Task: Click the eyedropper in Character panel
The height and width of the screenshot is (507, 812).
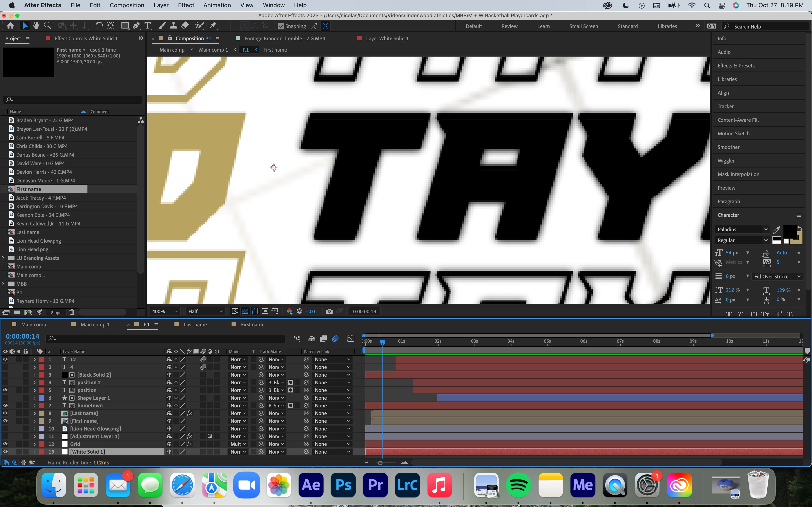Action: point(776,230)
